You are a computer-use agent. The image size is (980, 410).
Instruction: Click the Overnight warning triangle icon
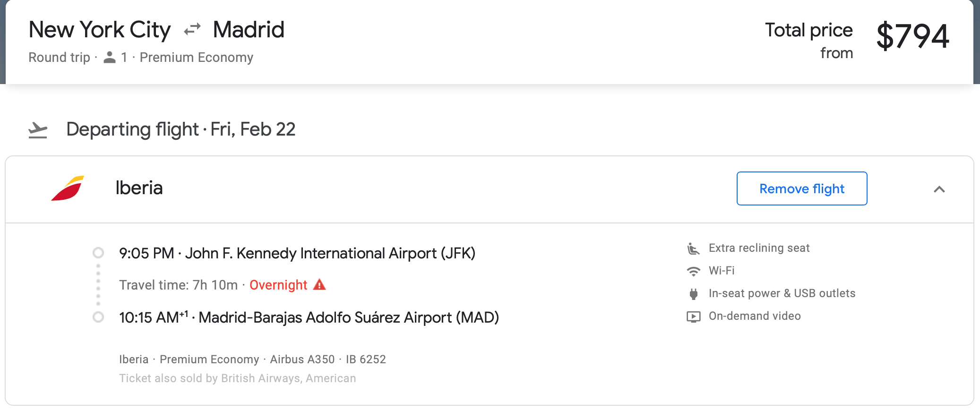click(319, 285)
